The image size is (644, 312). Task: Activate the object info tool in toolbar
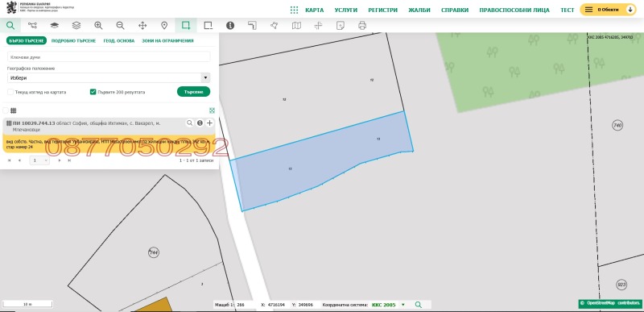(230, 26)
